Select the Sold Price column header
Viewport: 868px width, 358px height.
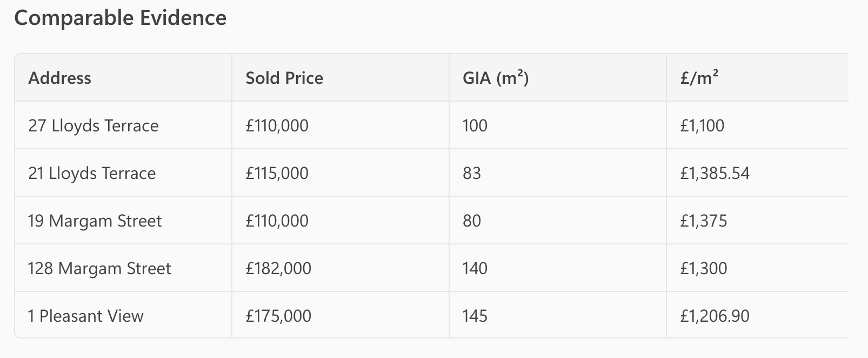284,78
